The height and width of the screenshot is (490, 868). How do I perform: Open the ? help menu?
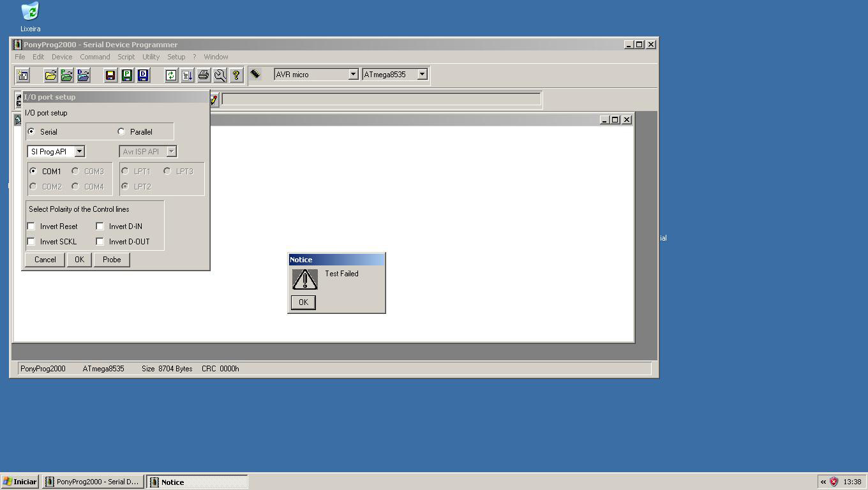195,57
